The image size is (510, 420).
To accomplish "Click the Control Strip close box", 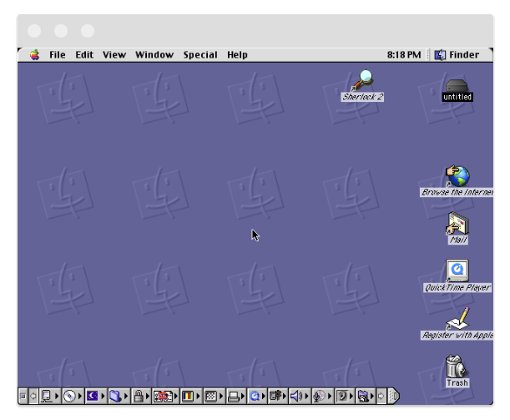I will click(x=23, y=396).
